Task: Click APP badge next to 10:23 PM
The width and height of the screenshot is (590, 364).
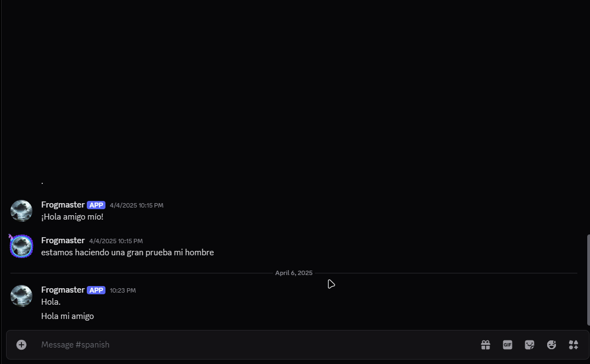Action: [96, 290]
